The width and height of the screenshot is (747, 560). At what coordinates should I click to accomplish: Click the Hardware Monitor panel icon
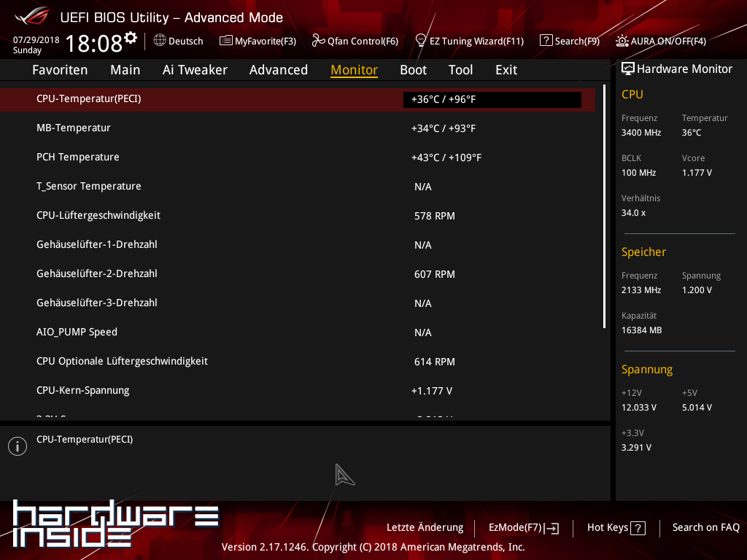pyautogui.click(x=629, y=69)
